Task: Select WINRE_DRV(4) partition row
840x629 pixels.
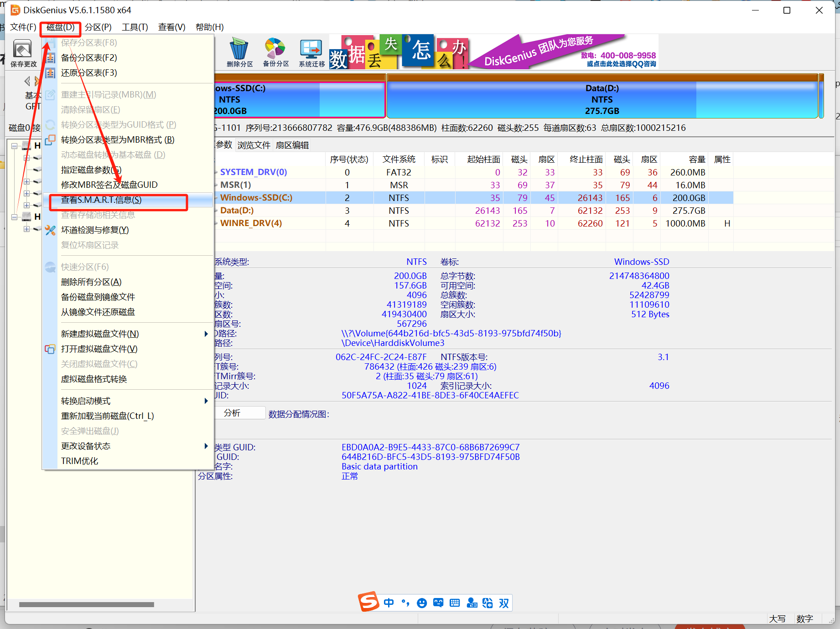Action: 473,223
